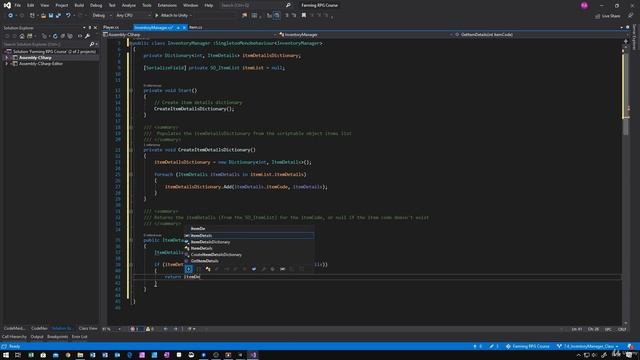Click the Open File toolbar icon
Image resolution: width=640 pixels, height=360 pixels.
[43, 16]
